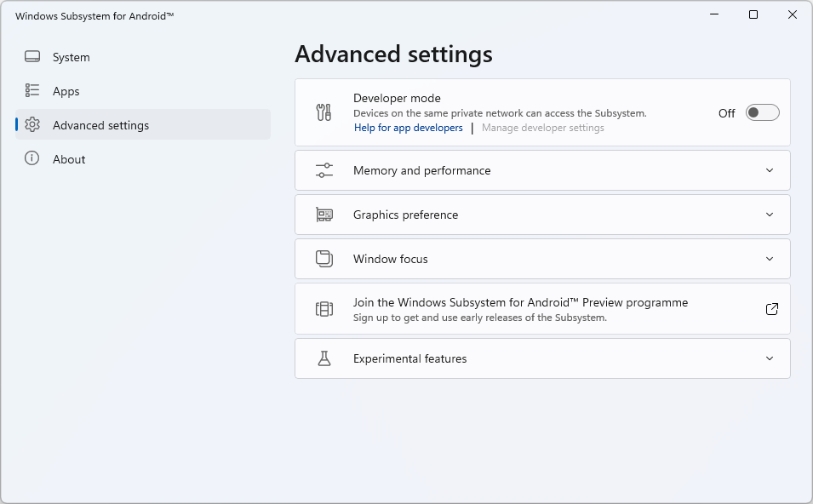This screenshot has width=813, height=504.
Task: Click the Off label beside Developer mode
Action: 726,113
